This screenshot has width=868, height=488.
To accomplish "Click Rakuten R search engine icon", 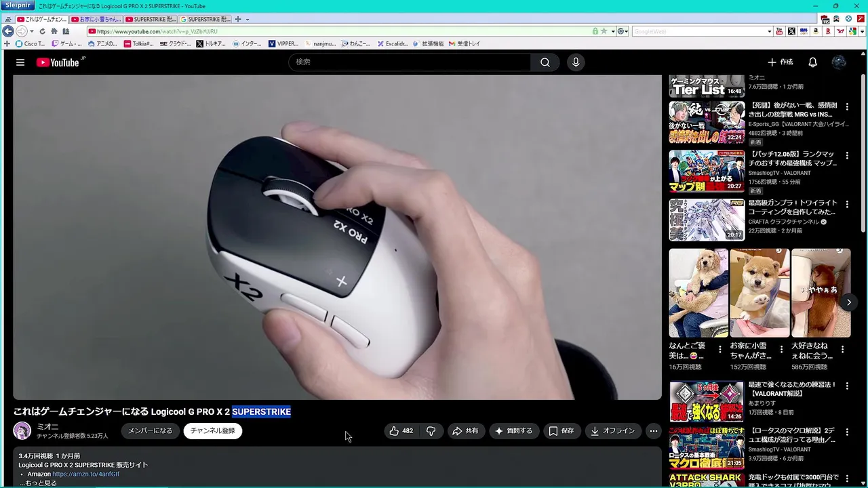I will [x=828, y=31].
